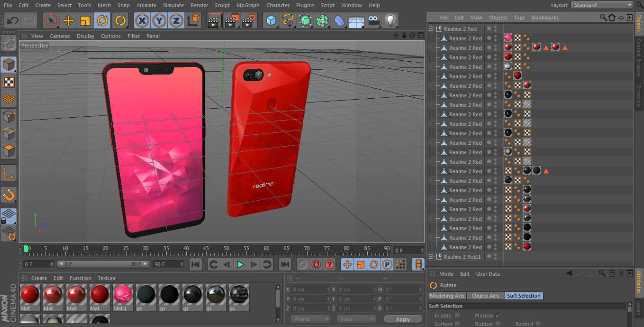Click the Undo arrow icon
Viewport: 644px width, 327px height.
point(13,21)
